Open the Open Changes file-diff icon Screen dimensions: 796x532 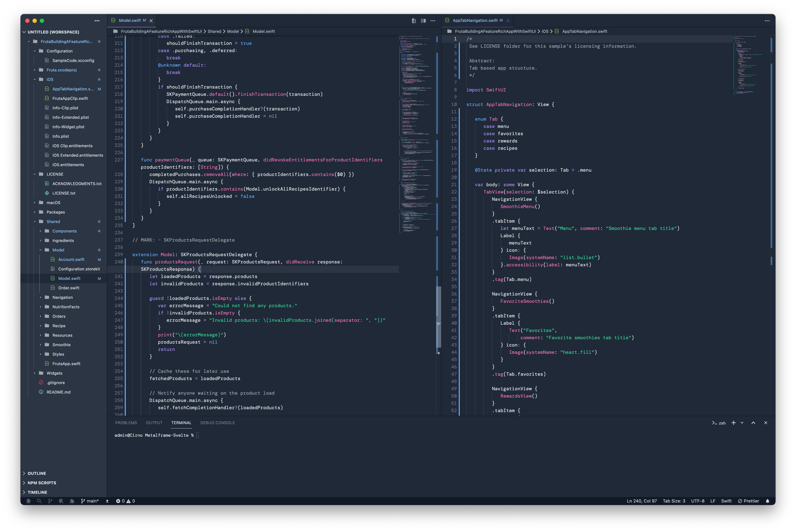pyautogui.click(x=414, y=21)
